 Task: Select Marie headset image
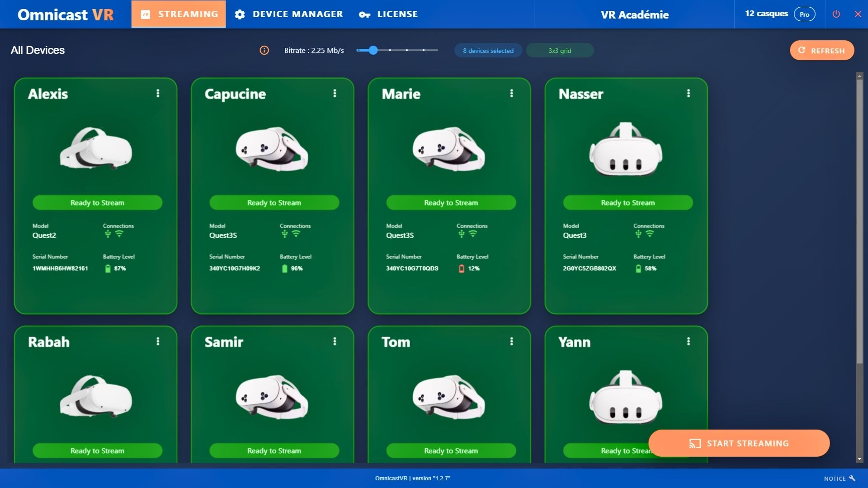pyautogui.click(x=449, y=149)
